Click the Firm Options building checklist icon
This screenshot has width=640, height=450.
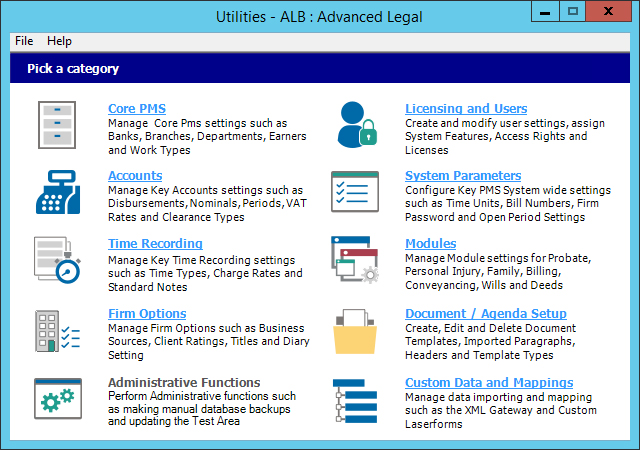tap(56, 330)
